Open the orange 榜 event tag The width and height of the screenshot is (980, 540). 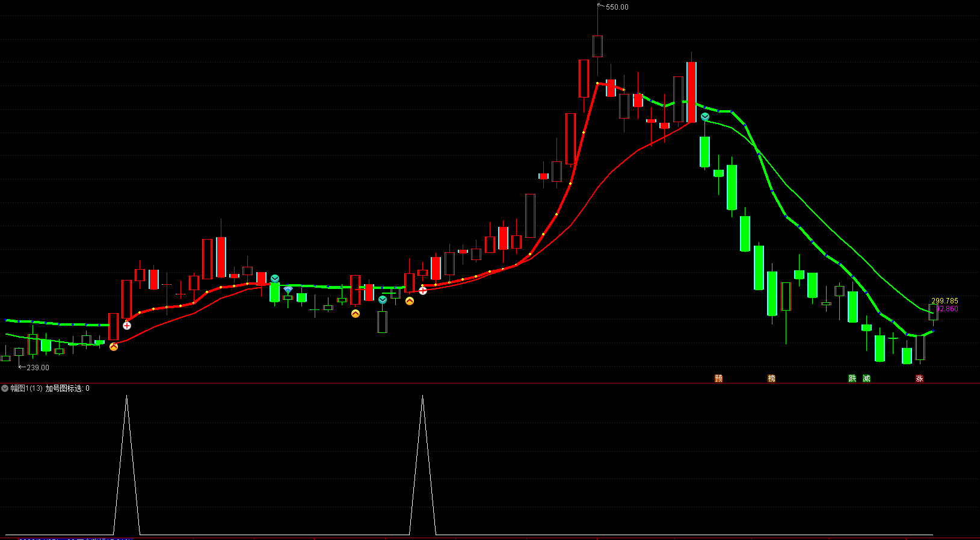[x=771, y=378]
